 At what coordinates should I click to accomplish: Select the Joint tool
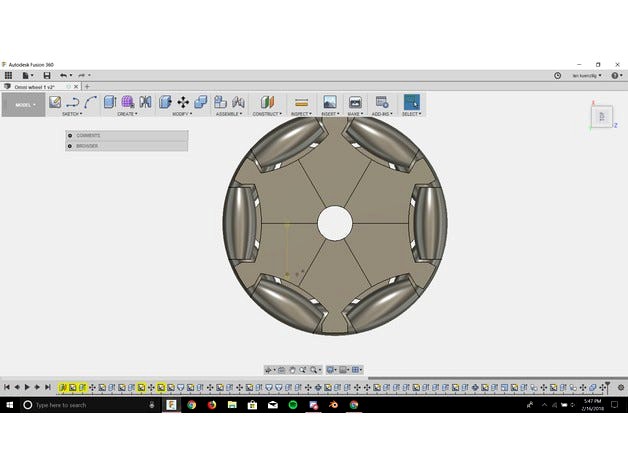tap(238, 102)
